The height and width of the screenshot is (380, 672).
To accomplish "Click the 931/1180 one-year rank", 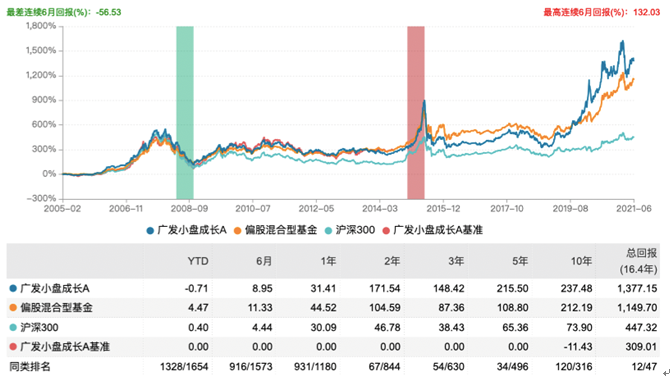I will click(315, 367).
